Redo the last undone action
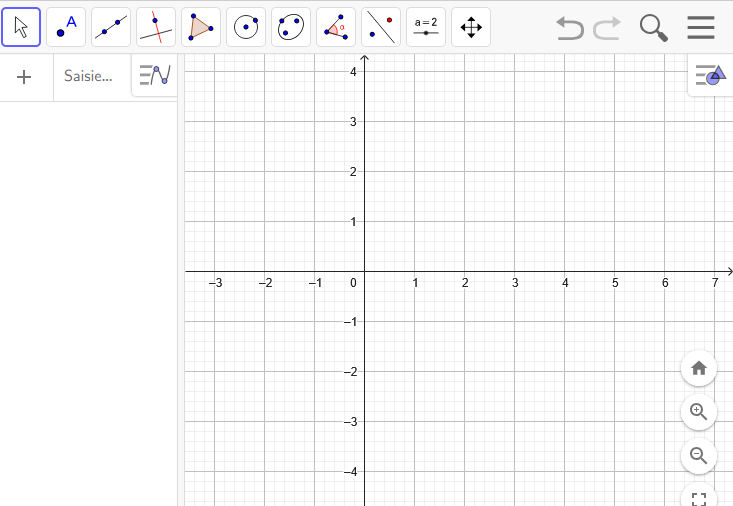The width and height of the screenshot is (733, 506). [607, 28]
